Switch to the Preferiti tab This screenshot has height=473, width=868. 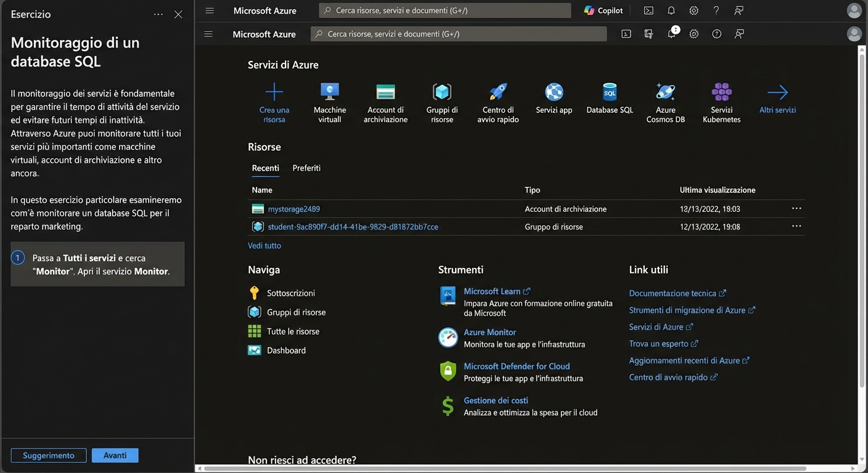click(306, 168)
